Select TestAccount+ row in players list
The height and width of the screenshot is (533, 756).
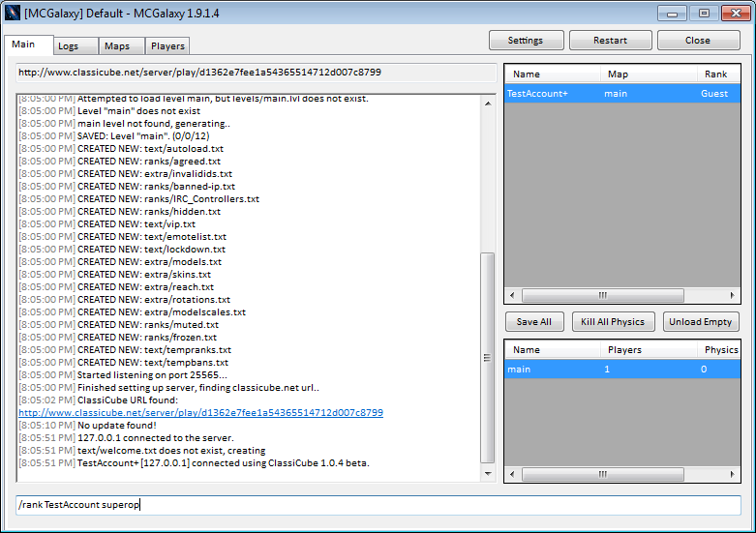coord(622,94)
